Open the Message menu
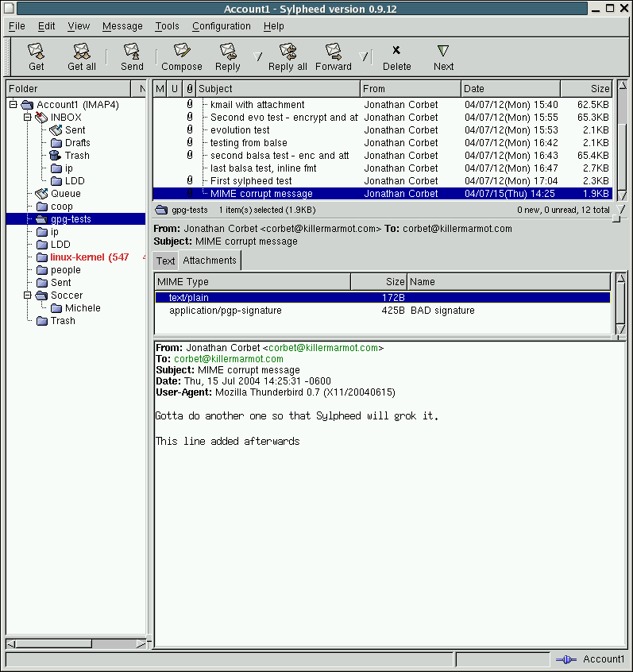Viewport: 633px width, 672px height. (x=122, y=26)
